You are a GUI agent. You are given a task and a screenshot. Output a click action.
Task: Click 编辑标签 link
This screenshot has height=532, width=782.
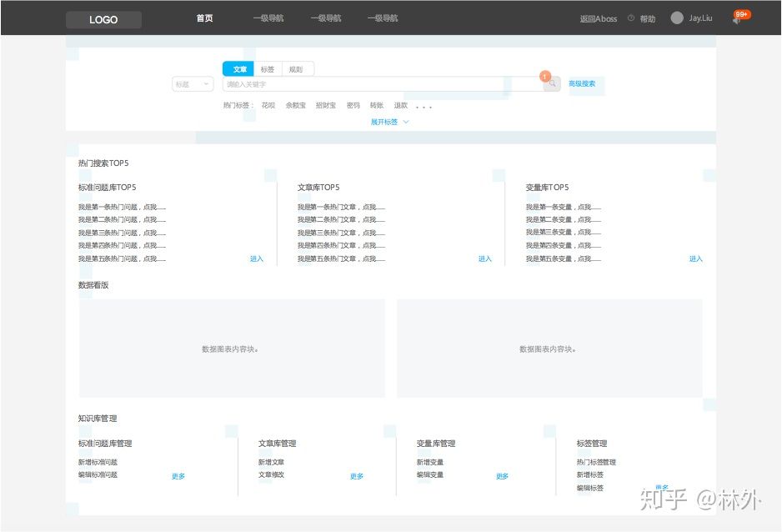pyautogui.click(x=590, y=488)
